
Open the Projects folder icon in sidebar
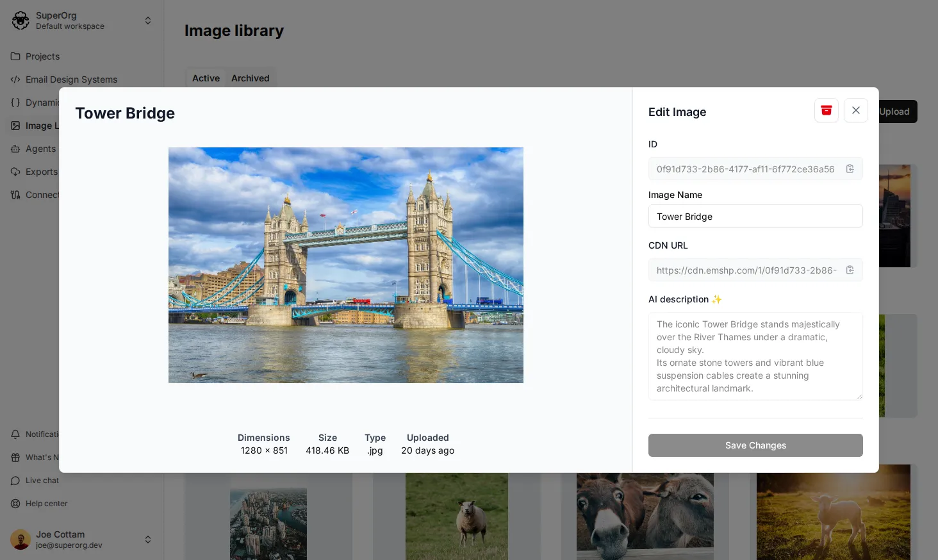point(15,56)
